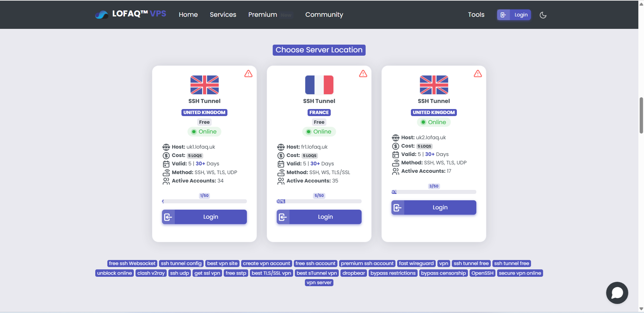Screen dimensions: 644x313
Task: Click users icon beside Active Accounts: 17
Action: [x=395, y=171]
